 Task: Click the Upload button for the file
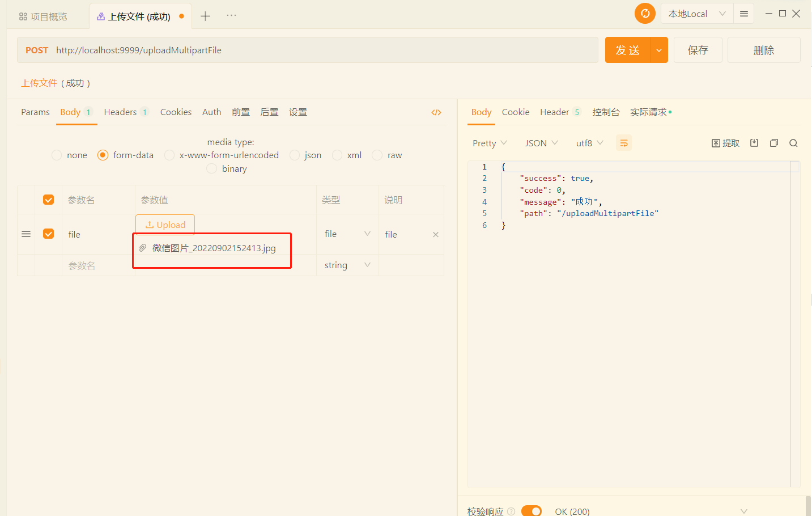165,225
